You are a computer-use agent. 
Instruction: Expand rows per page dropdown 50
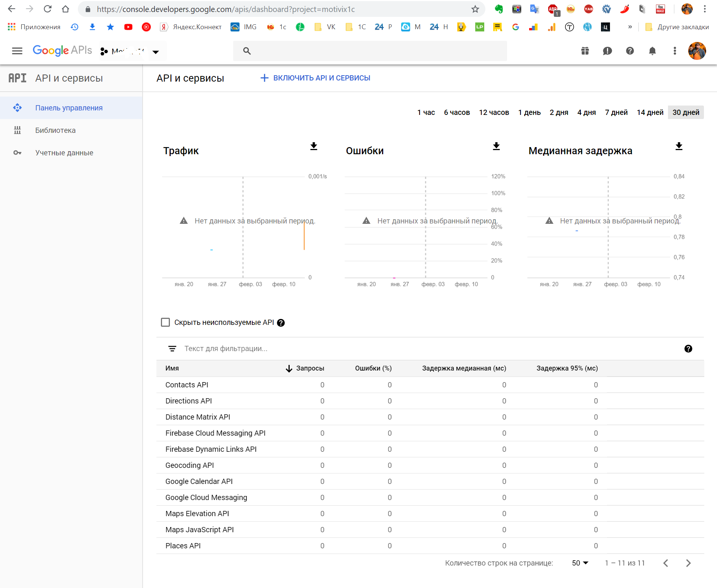580,563
